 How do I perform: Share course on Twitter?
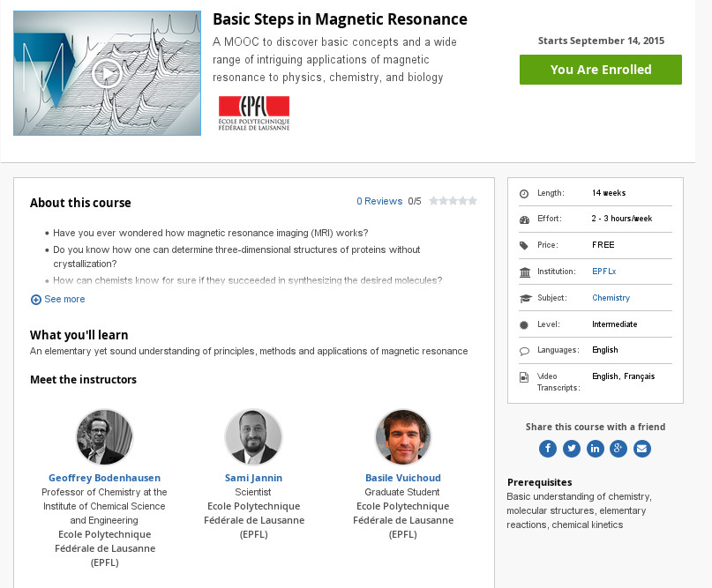(x=571, y=449)
